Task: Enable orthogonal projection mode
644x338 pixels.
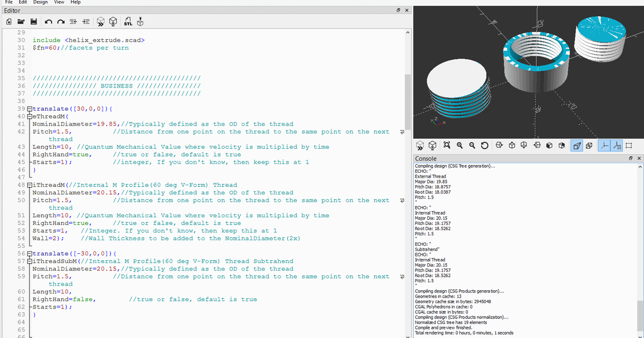Action: (x=589, y=145)
